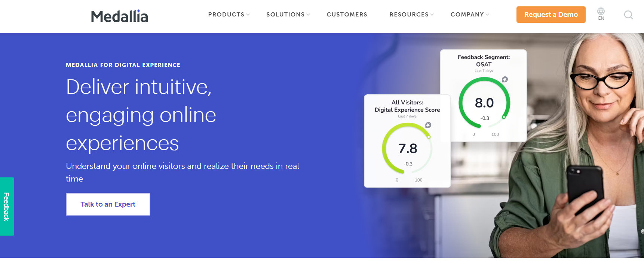This screenshot has width=644, height=265.
Task: Expand the Resources menu chevron
Action: pos(432,15)
